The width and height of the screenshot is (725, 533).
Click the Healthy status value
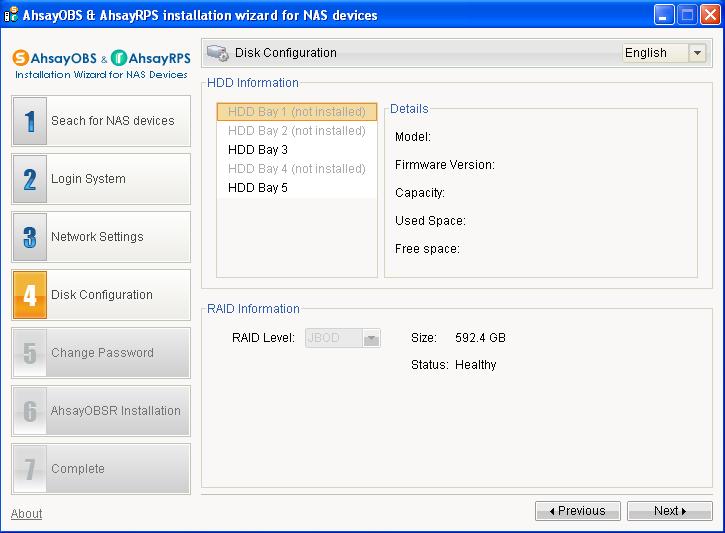[475, 365]
